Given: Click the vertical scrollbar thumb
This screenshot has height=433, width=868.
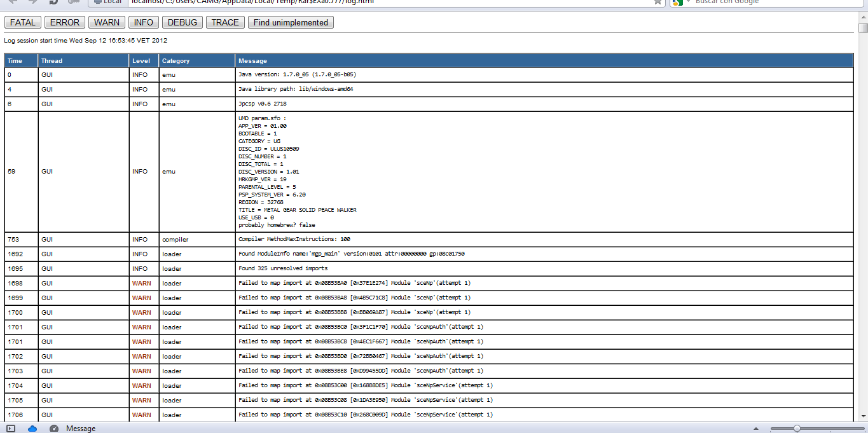Looking at the screenshot, I should coord(863,28).
